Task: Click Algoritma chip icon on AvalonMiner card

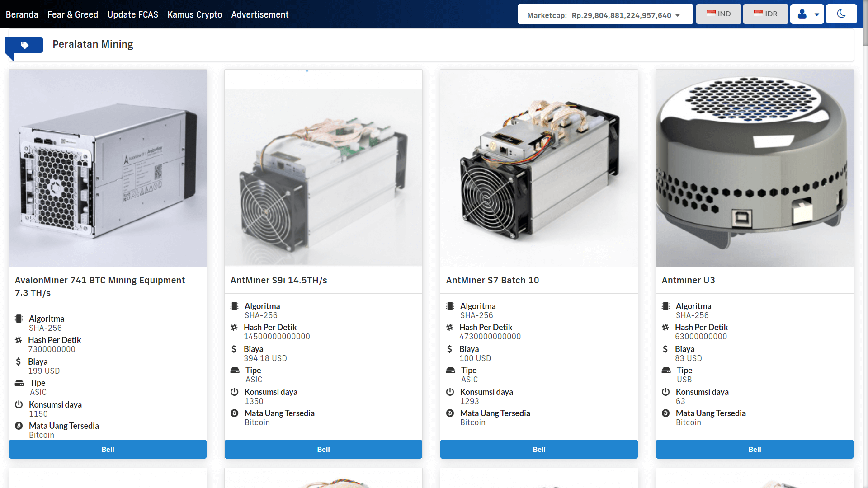Action: pos(19,319)
